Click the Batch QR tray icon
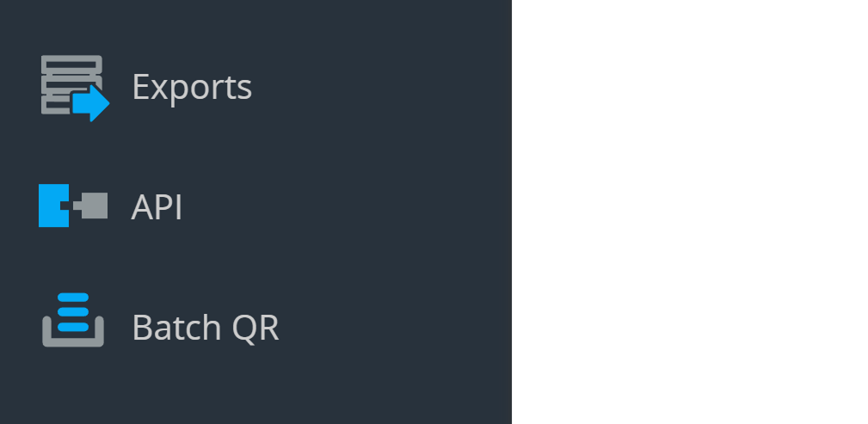Screen dimensions: 868x424 pos(73,320)
